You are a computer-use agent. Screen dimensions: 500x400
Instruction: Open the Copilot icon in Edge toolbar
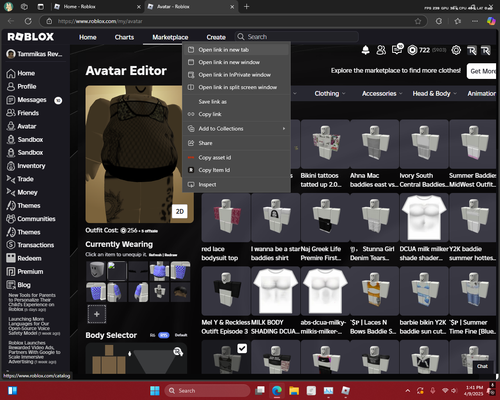coord(491,21)
